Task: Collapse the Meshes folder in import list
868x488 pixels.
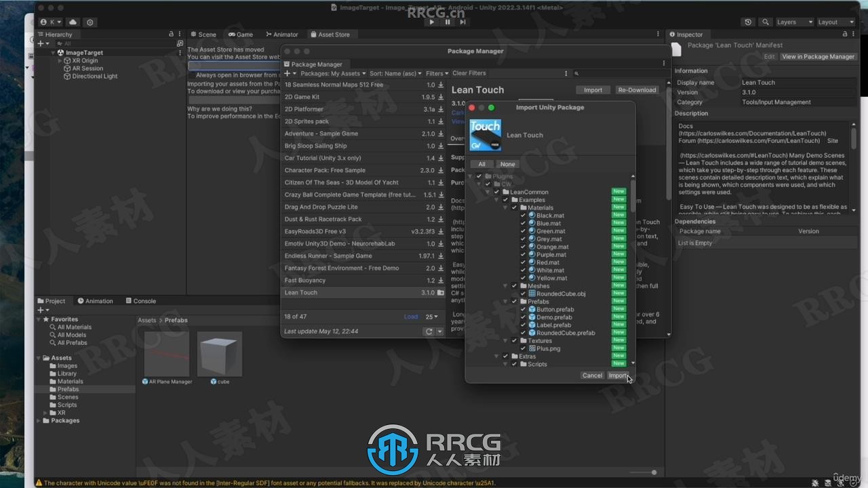Action: coord(505,286)
